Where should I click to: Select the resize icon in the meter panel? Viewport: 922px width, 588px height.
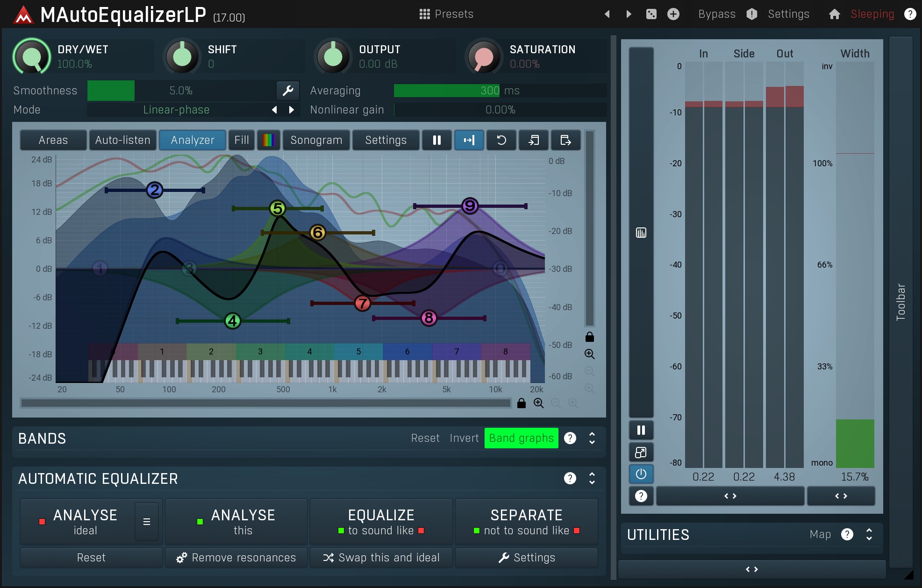tap(641, 452)
